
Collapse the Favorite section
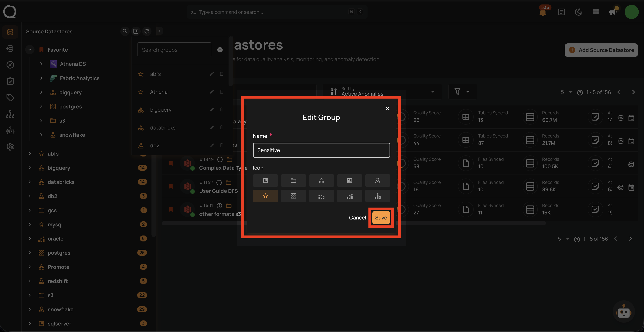click(x=30, y=49)
